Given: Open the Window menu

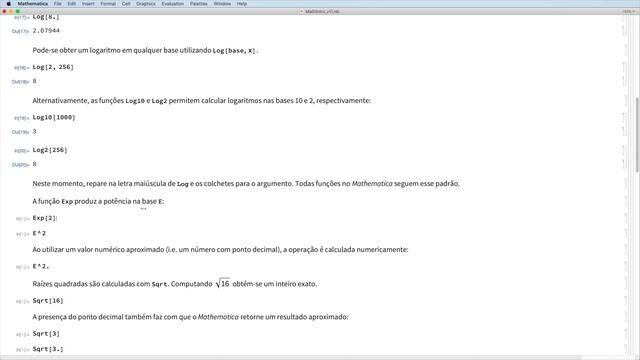Looking at the screenshot, I should point(222,4).
